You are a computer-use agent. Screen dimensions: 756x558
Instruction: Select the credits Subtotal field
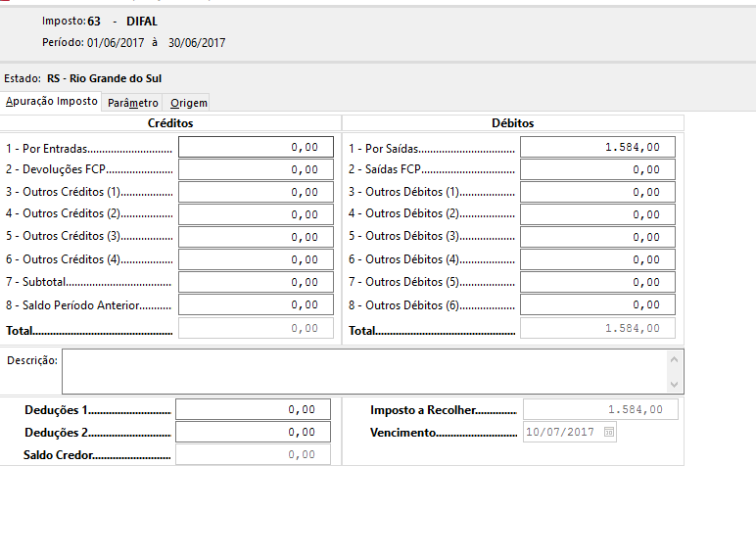click(256, 282)
